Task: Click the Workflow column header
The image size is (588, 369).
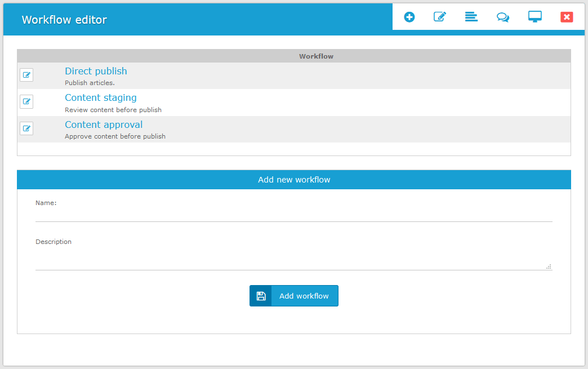Action: 316,56
